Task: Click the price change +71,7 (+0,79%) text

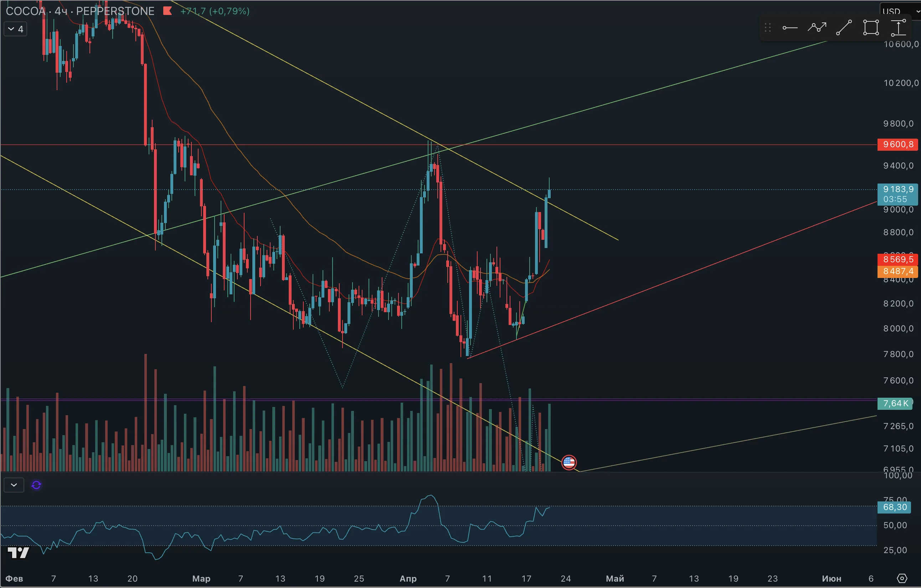Action: click(x=215, y=11)
